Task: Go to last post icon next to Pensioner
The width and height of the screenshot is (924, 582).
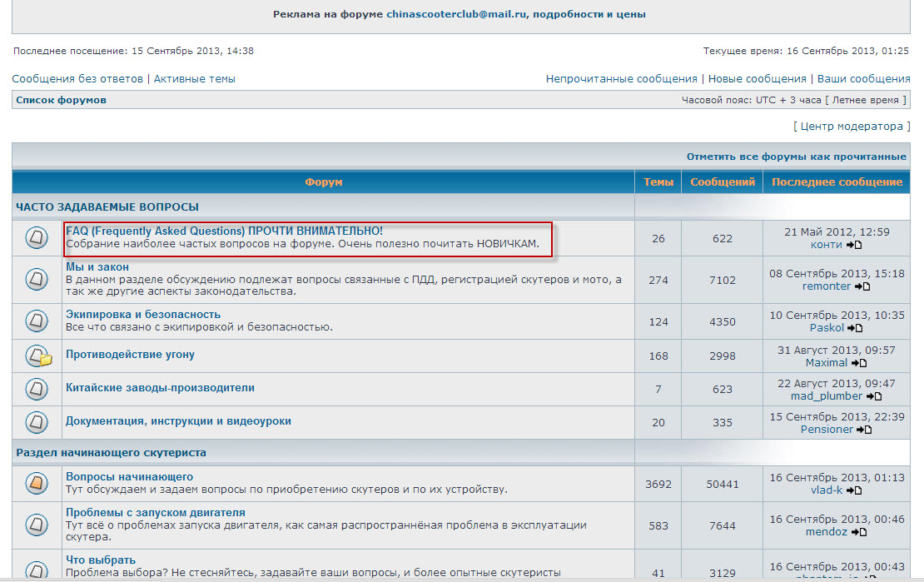Action: click(865, 430)
